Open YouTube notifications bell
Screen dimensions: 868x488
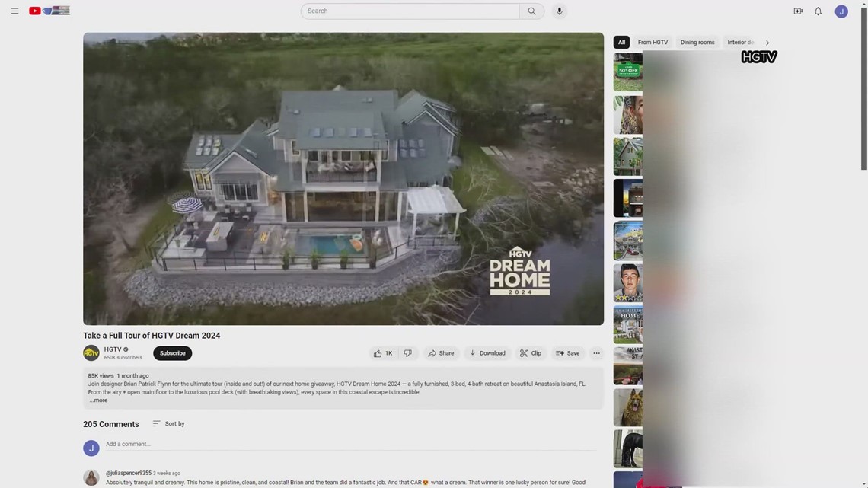817,11
